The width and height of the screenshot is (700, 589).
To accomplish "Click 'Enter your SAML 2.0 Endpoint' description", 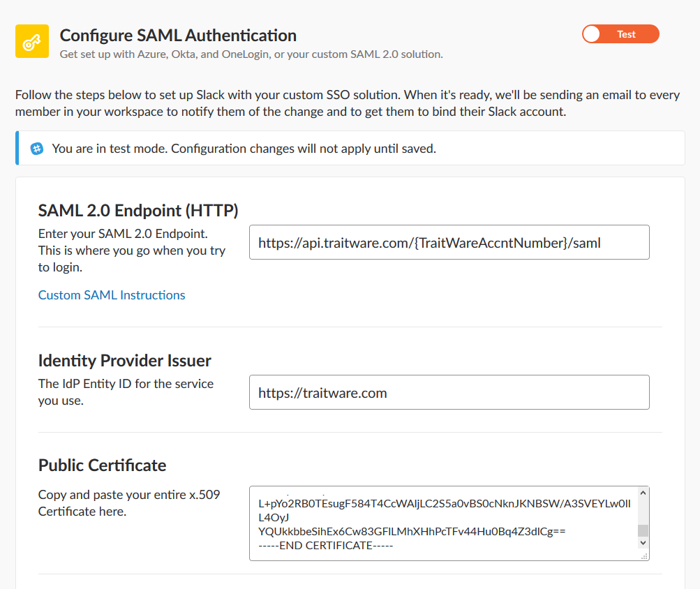I will coord(132,251).
